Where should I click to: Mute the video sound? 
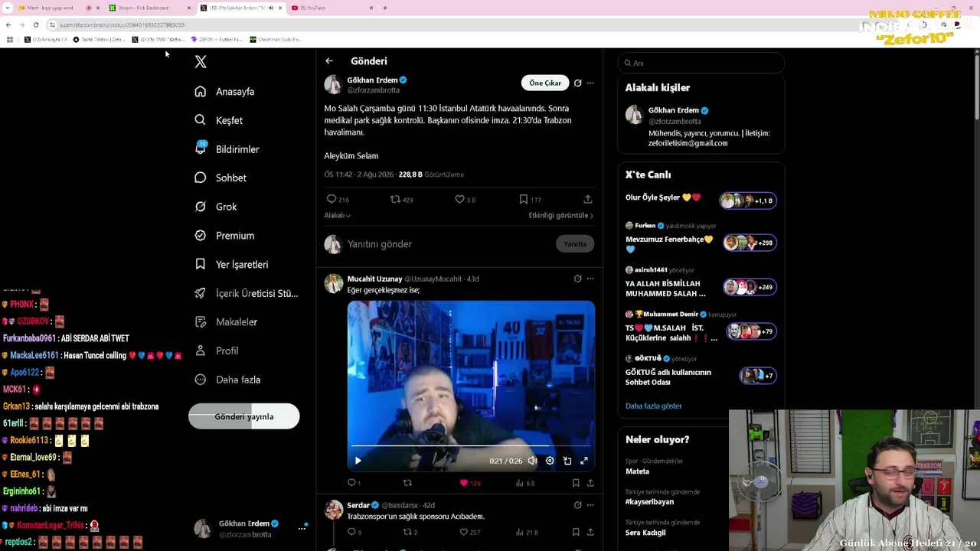(x=533, y=461)
